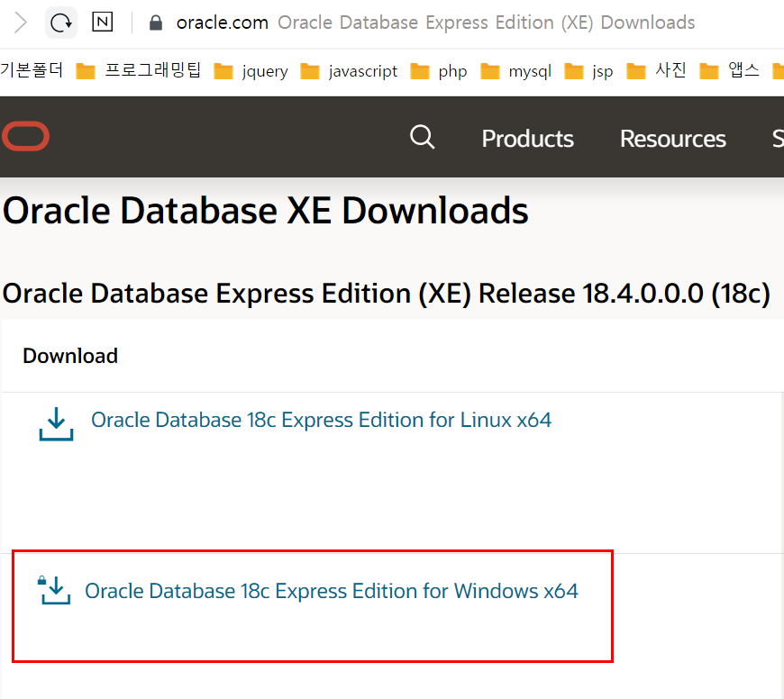The image size is (784, 699).
Task: Click locked download icon for Windows x64
Action: pos(54,590)
